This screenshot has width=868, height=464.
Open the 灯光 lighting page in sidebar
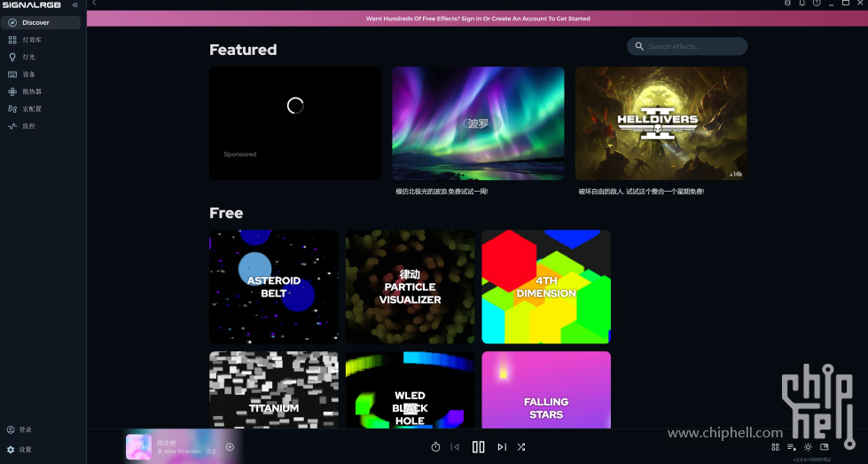(x=41, y=57)
